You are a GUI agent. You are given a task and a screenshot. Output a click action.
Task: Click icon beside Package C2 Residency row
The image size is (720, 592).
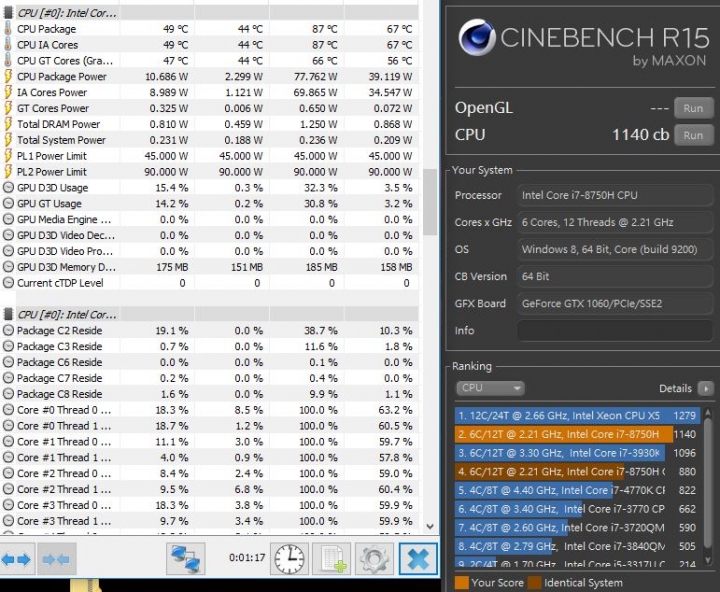pos(8,330)
